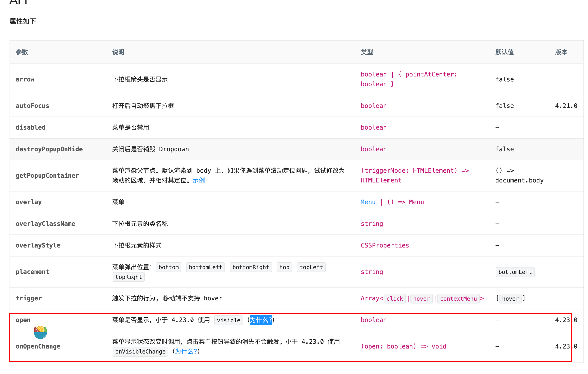Select overlayClassName parameter name
588x374 pixels.
(x=45, y=224)
